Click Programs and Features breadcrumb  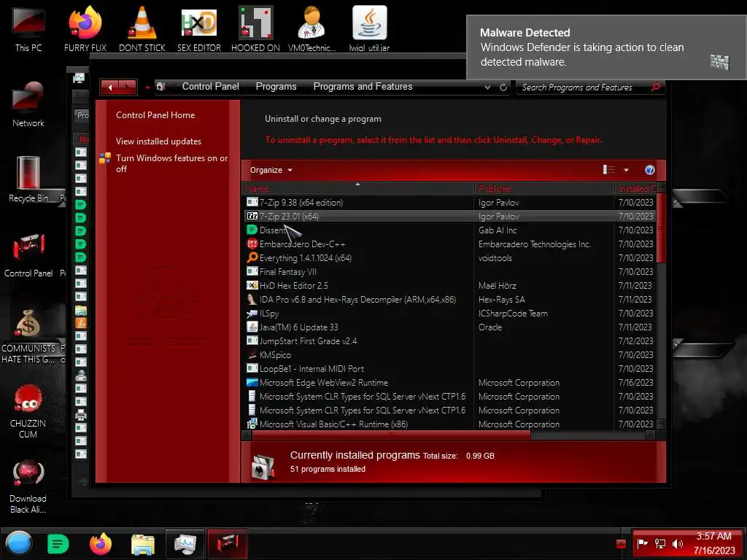pos(363,86)
